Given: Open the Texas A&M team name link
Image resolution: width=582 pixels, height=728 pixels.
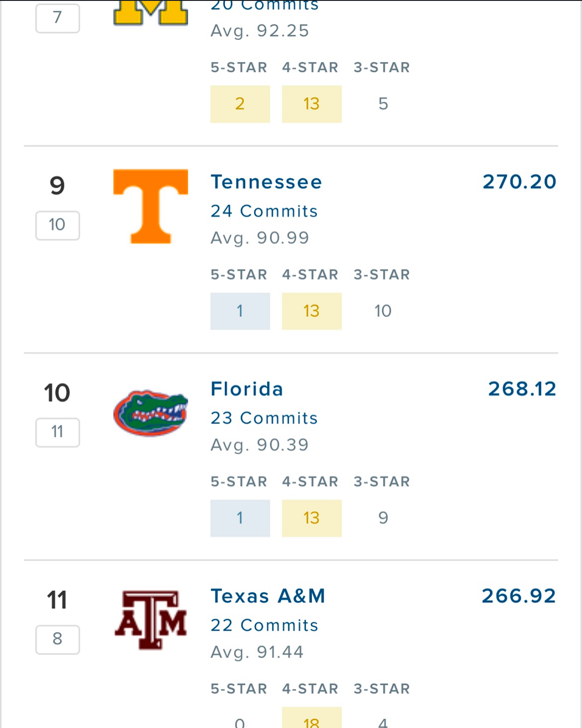Looking at the screenshot, I should click(268, 596).
